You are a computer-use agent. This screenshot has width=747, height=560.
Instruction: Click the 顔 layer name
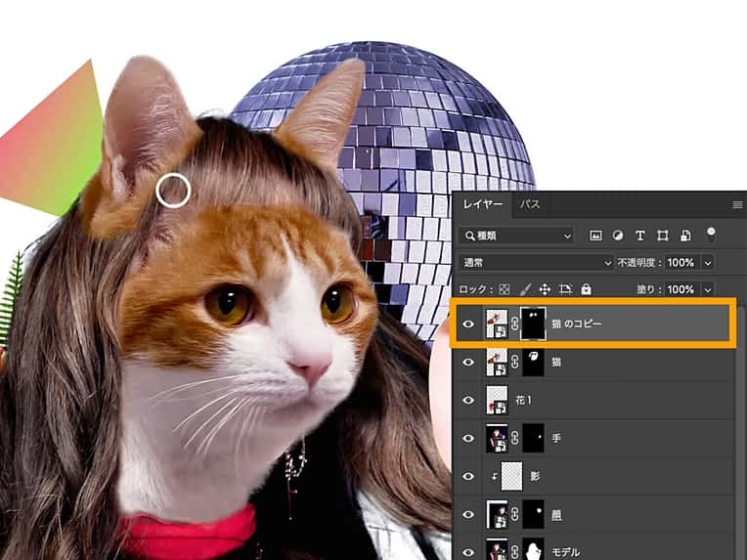(x=556, y=515)
